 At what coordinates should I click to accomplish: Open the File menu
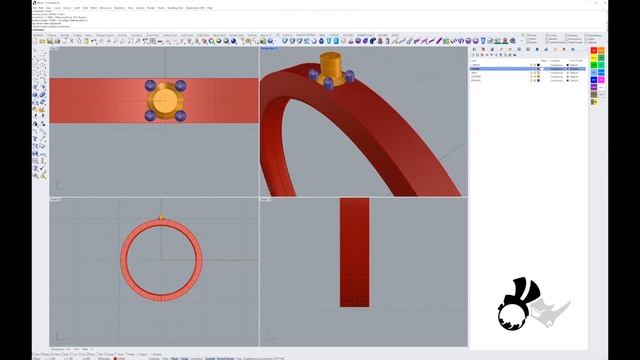coord(35,8)
